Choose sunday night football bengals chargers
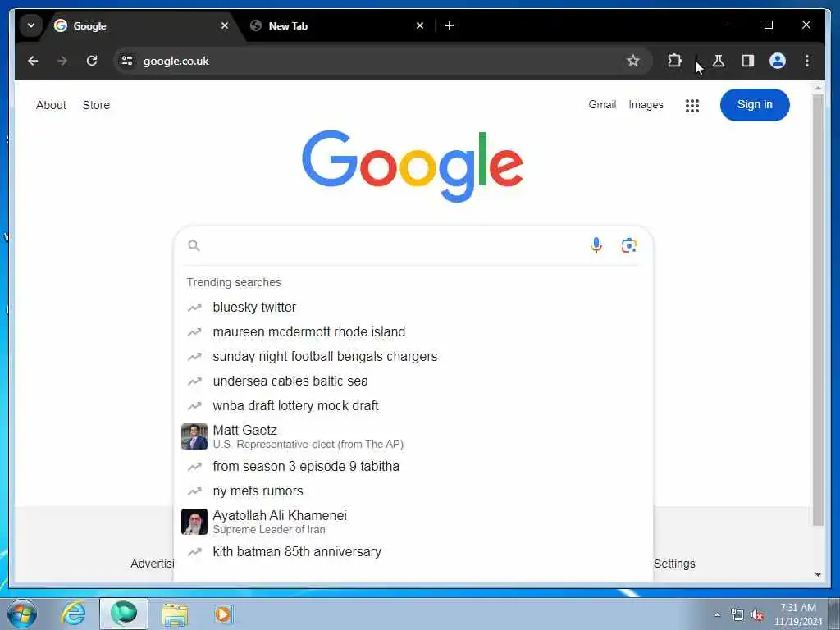 point(413,357)
